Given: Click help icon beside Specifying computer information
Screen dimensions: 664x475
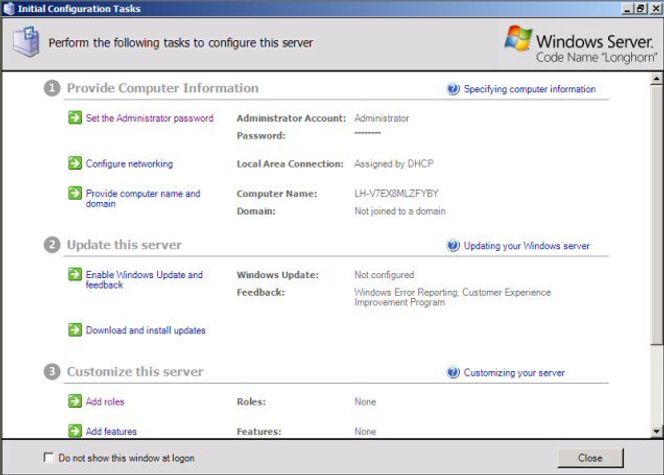Looking at the screenshot, I should 453,89.
